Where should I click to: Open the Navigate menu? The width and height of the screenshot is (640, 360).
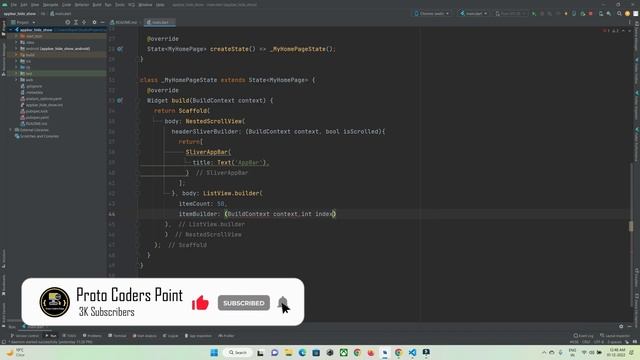[x=51, y=5]
